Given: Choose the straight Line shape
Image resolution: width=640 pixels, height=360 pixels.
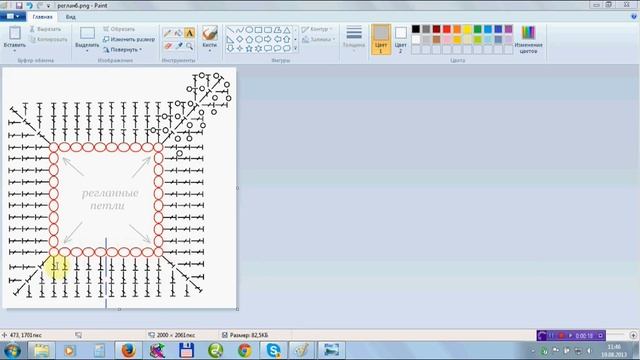Looking at the screenshot, I should click(x=230, y=30).
